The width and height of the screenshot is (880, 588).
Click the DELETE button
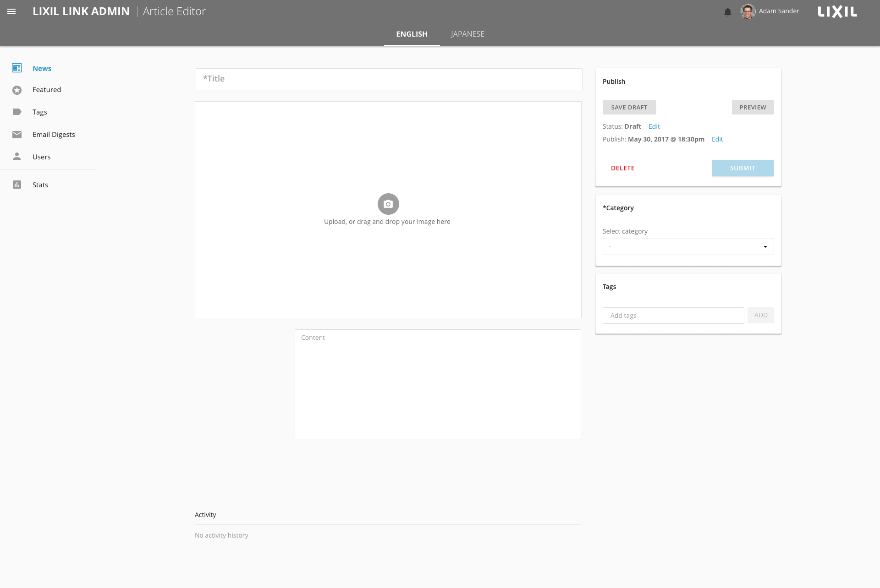pyautogui.click(x=623, y=168)
